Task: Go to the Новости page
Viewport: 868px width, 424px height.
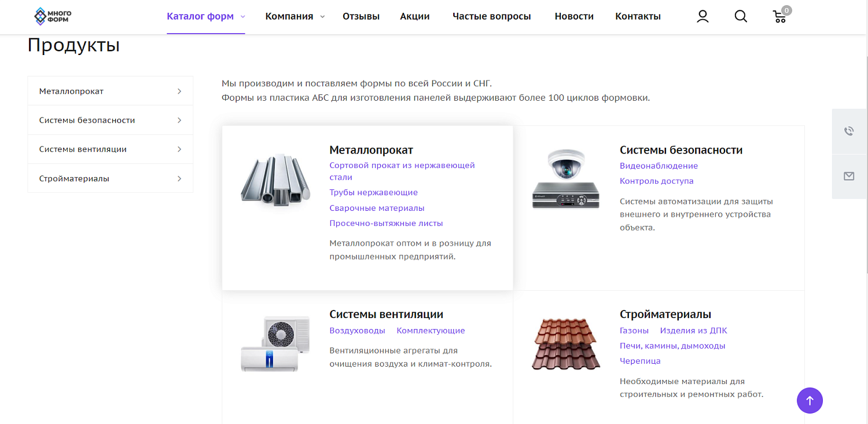Action: (x=574, y=16)
